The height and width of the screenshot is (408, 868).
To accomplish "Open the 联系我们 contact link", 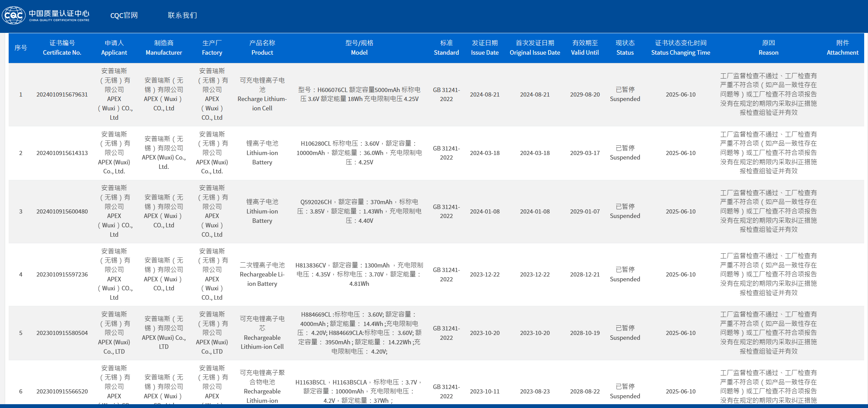I will point(182,15).
